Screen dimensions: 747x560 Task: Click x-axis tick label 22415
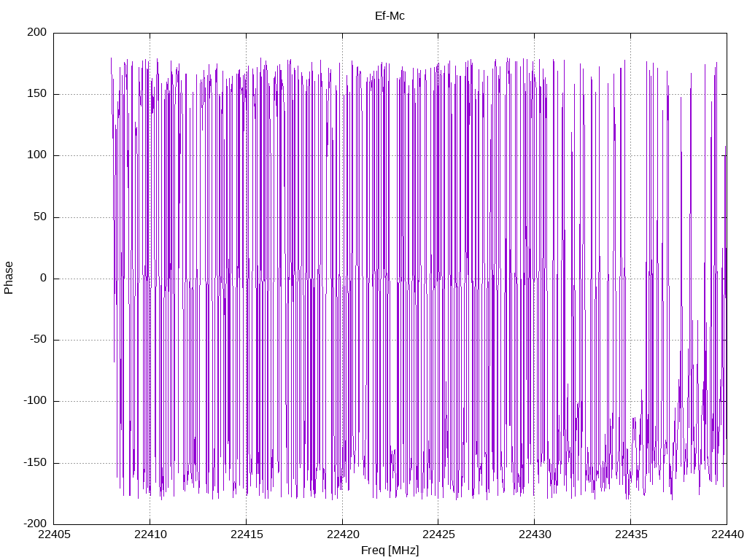pos(247,534)
